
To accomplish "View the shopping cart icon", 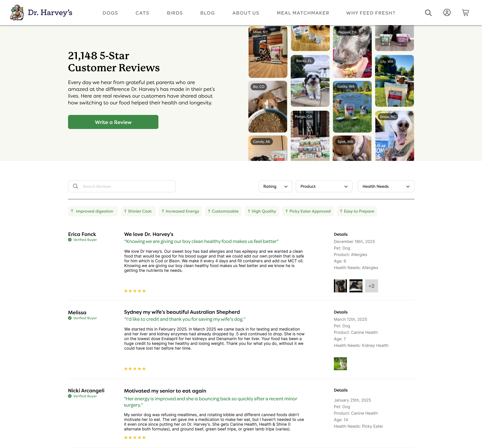I will coord(465,13).
